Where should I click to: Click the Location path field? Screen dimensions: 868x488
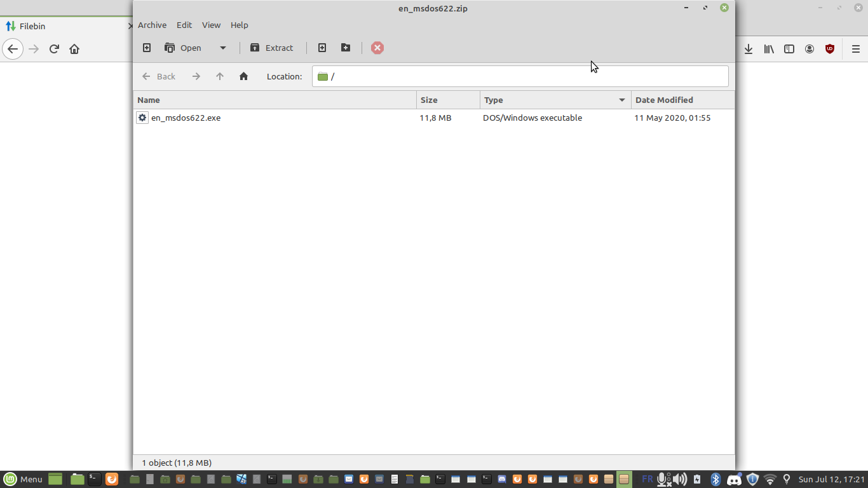pyautogui.click(x=520, y=76)
